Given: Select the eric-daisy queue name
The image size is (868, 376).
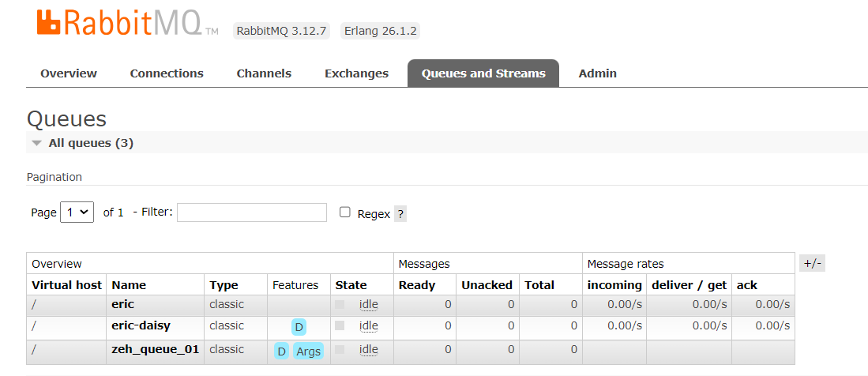Looking at the screenshot, I should (x=141, y=325).
